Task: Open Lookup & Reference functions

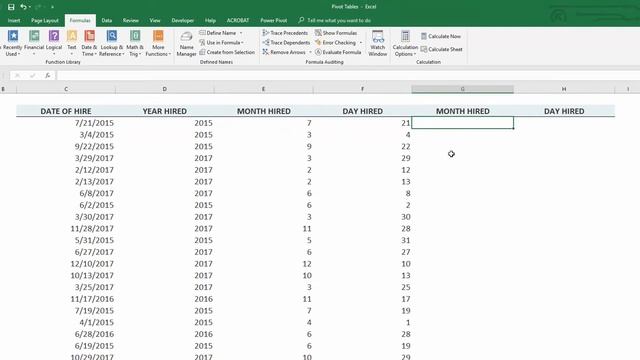Action: pos(111,43)
